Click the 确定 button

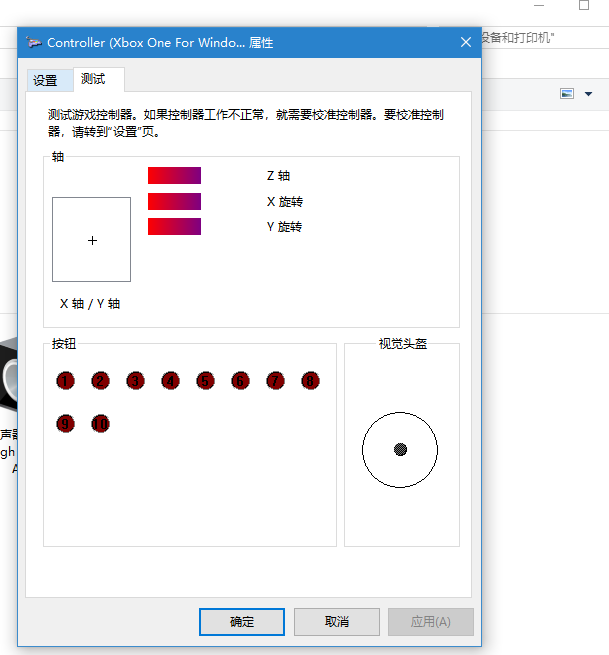[x=242, y=622]
